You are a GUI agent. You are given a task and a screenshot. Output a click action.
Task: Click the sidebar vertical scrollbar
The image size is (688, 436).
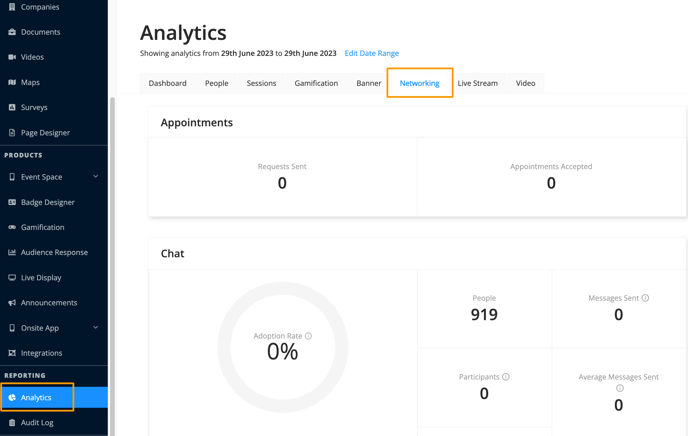[112, 263]
